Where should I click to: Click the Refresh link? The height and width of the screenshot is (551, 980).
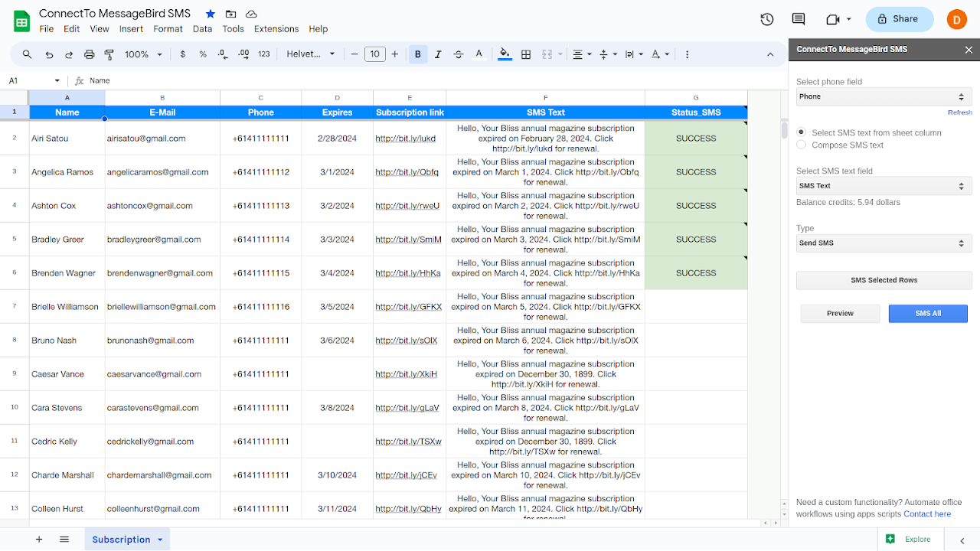pyautogui.click(x=960, y=112)
